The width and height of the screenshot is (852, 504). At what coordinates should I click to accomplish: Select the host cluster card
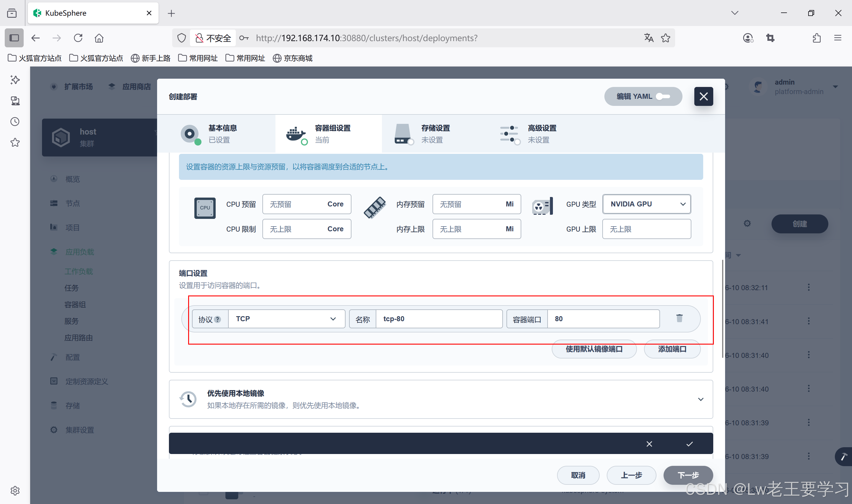point(100,137)
